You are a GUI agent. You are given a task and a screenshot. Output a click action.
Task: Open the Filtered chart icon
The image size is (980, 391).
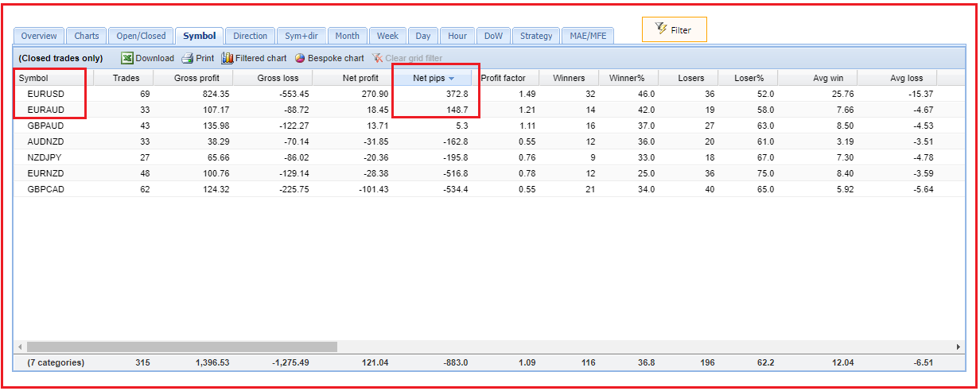click(227, 58)
